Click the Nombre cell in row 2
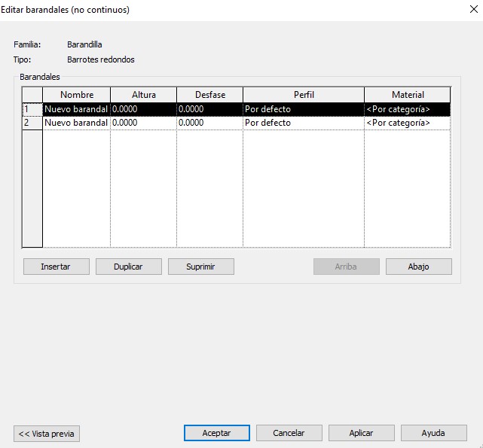 tap(76, 123)
